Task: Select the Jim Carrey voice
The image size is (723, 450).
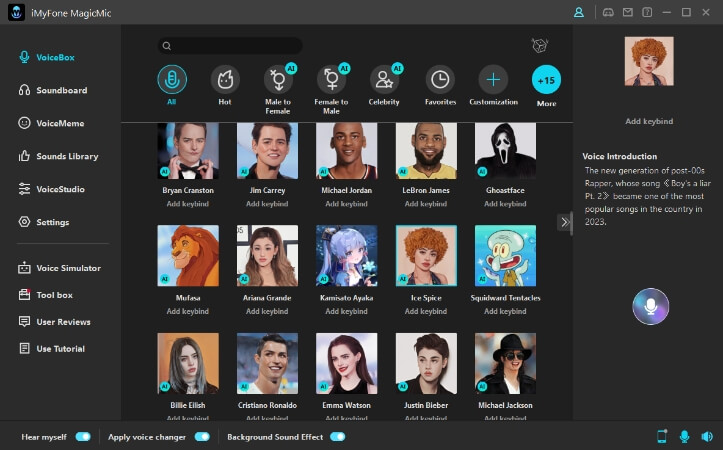Action: pos(267,151)
